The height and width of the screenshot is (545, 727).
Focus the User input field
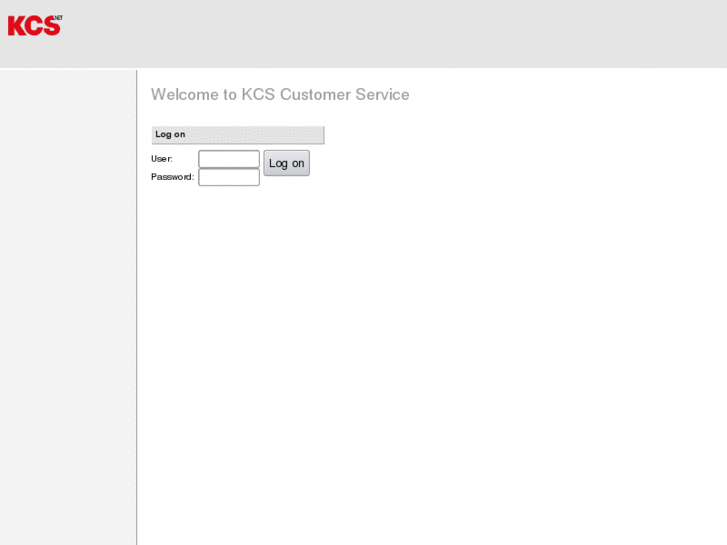229,159
